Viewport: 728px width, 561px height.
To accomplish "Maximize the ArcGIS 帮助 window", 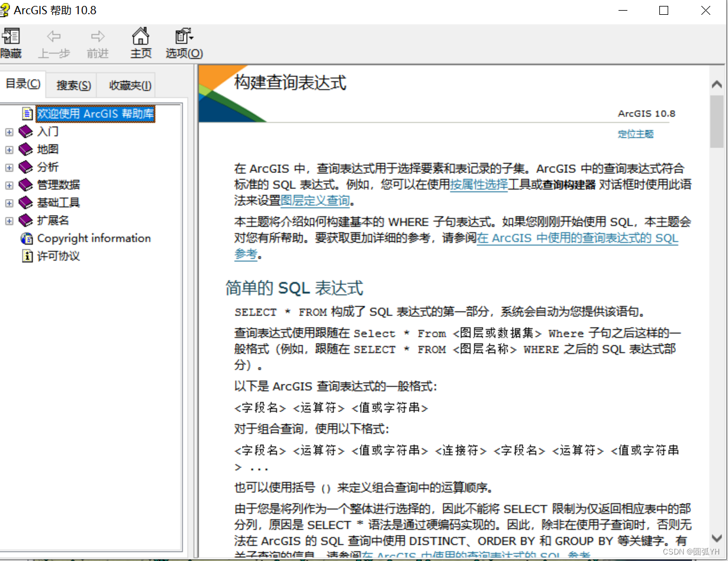I will pos(663,11).
